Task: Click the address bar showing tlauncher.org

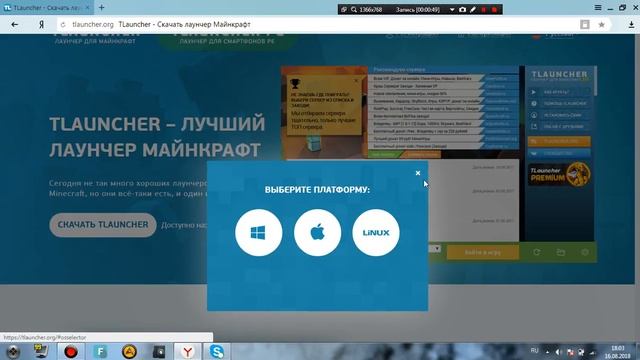Action: 318,24
